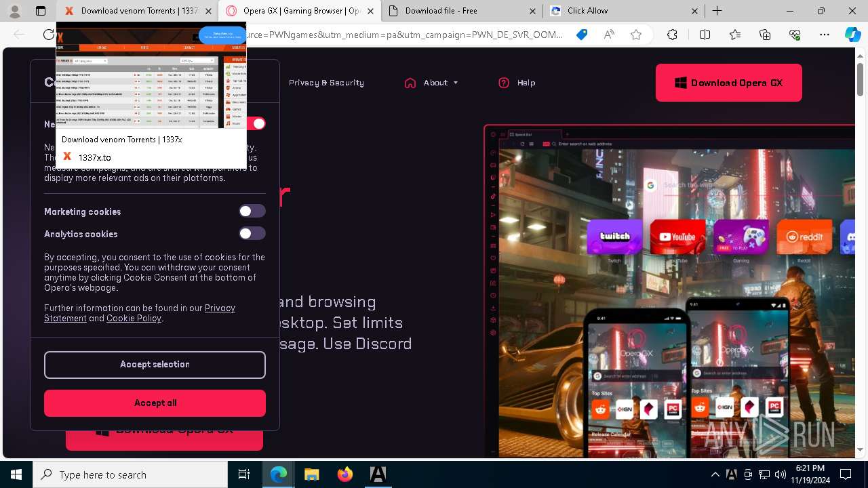Select the Opera GX Gaming Browser tab
Screen dimensions: 868x488
pyautogui.click(x=299, y=11)
